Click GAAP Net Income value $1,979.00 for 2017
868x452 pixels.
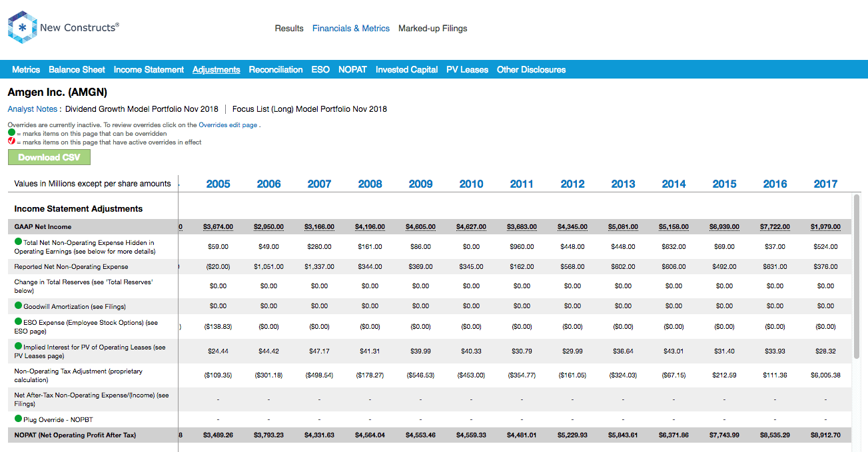pos(826,227)
